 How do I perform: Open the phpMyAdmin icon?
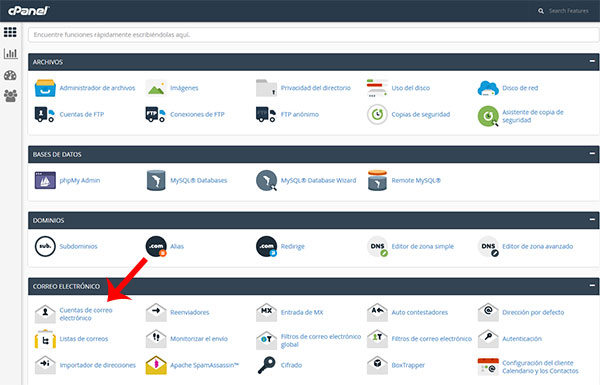point(45,180)
